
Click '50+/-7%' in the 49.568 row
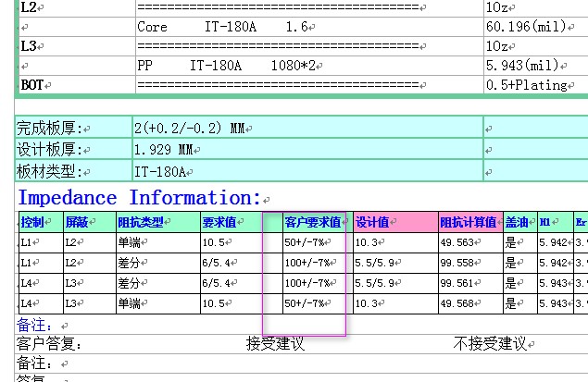[x=305, y=303]
